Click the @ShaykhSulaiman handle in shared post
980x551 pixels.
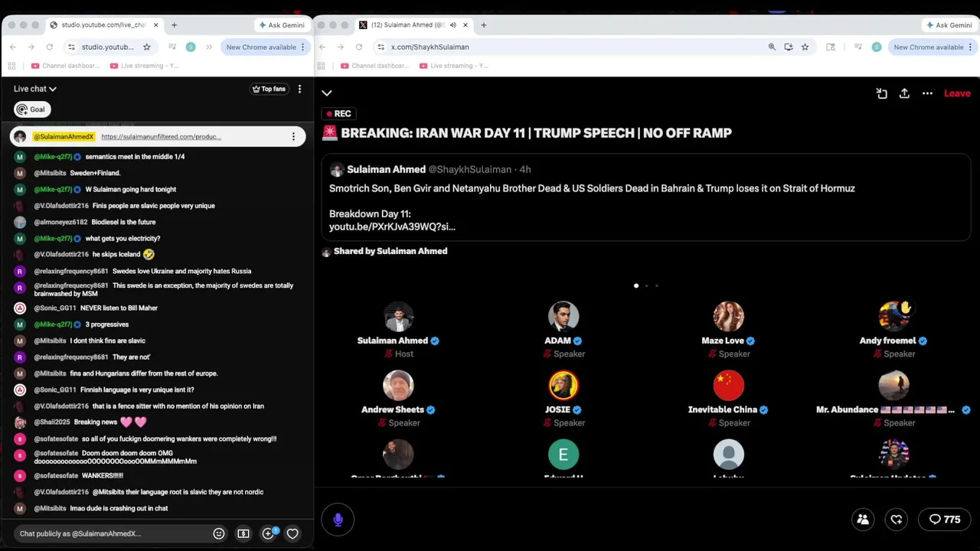point(469,169)
